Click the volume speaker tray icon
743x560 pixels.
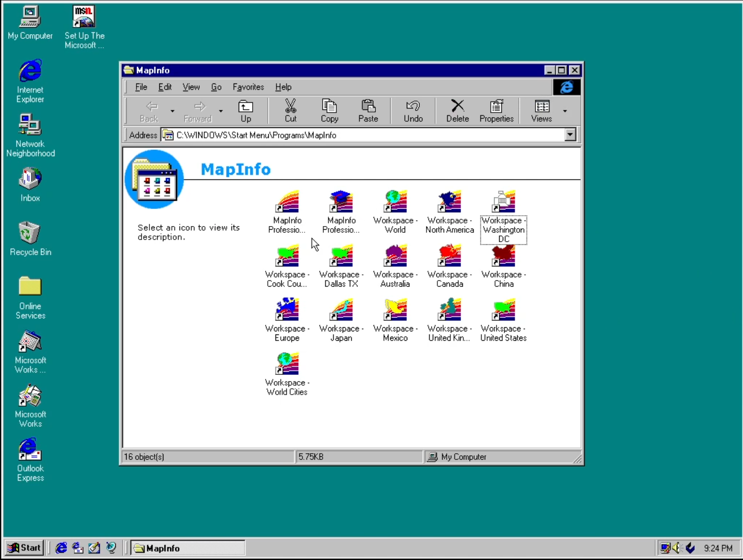click(x=677, y=548)
